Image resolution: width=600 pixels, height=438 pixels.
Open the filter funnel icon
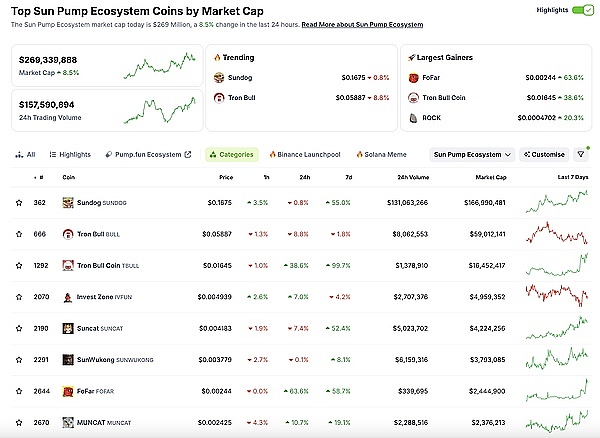[582, 155]
